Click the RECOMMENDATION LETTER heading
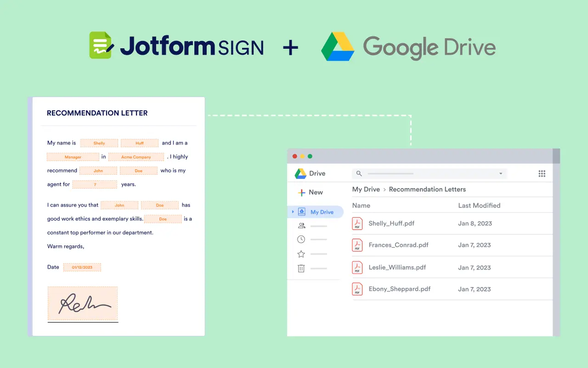588x368 pixels. point(97,113)
